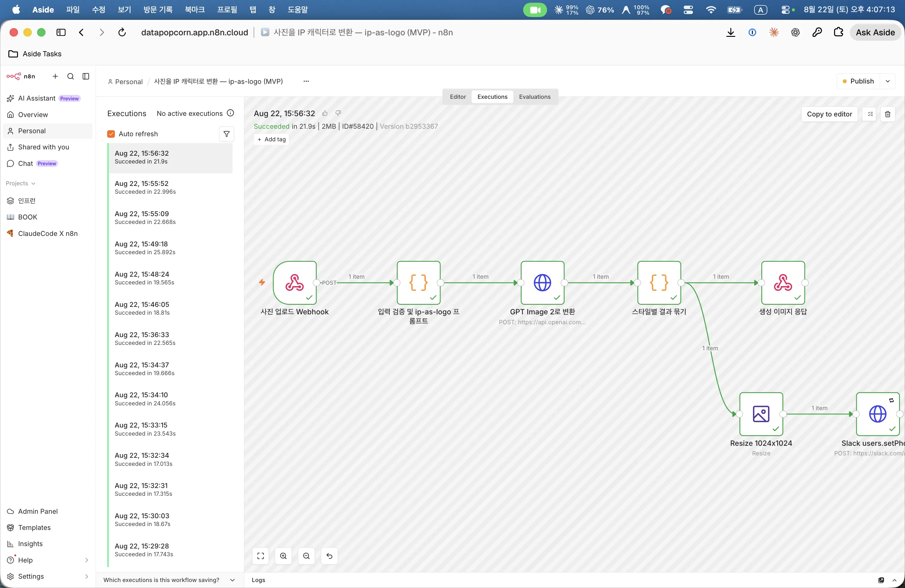The height and width of the screenshot is (588, 905).
Task: Zoom in on the workflow canvas
Action: tap(283, 556)
